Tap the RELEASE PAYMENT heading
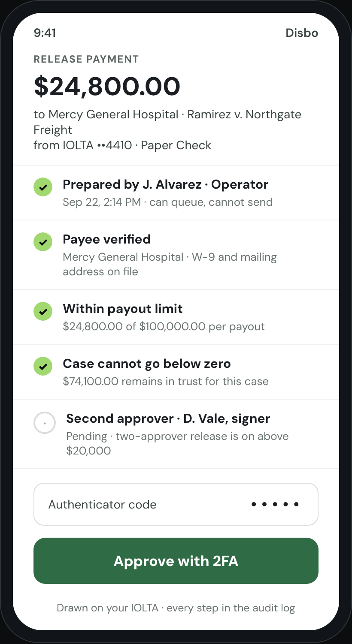The height and width of the screenshot is (644, 352). pyautogui.click(x=86, y=59)
